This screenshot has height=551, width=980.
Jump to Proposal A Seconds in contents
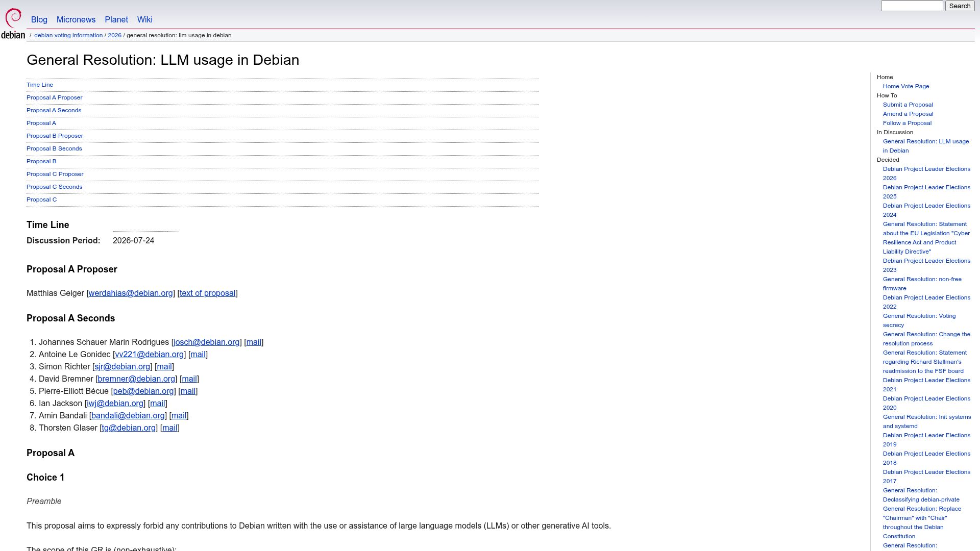[x=54, y=110]
